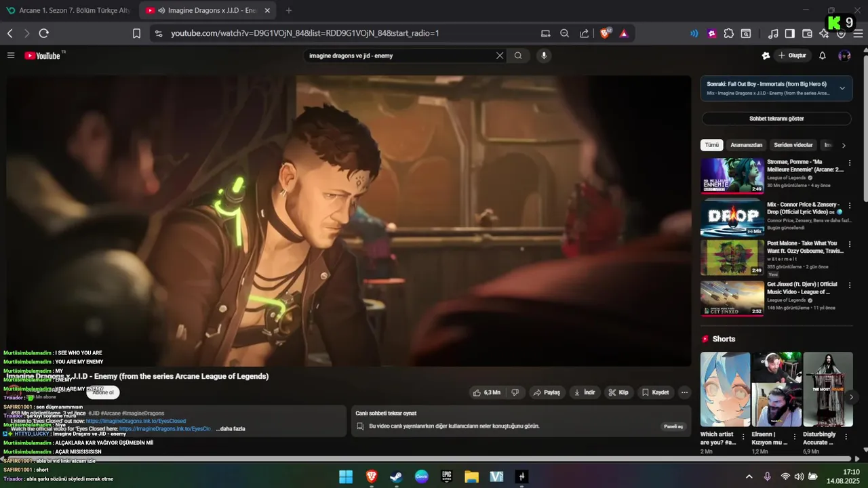Share the video with Paylaş
This screenshot has height=488, width=868.
(x=546, y=392)
